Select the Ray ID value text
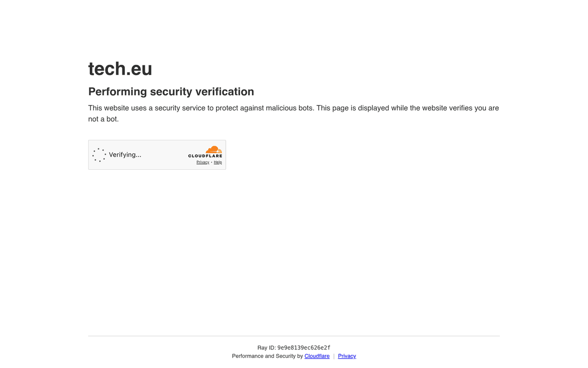The width and height of the screenshot is (588, 368). click(x=304, y=347)
